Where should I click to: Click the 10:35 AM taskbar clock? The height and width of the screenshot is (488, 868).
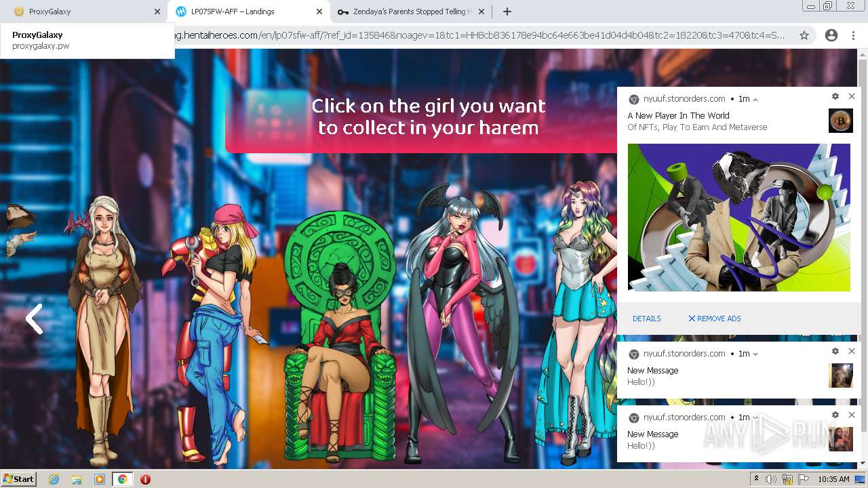point(833,479)
